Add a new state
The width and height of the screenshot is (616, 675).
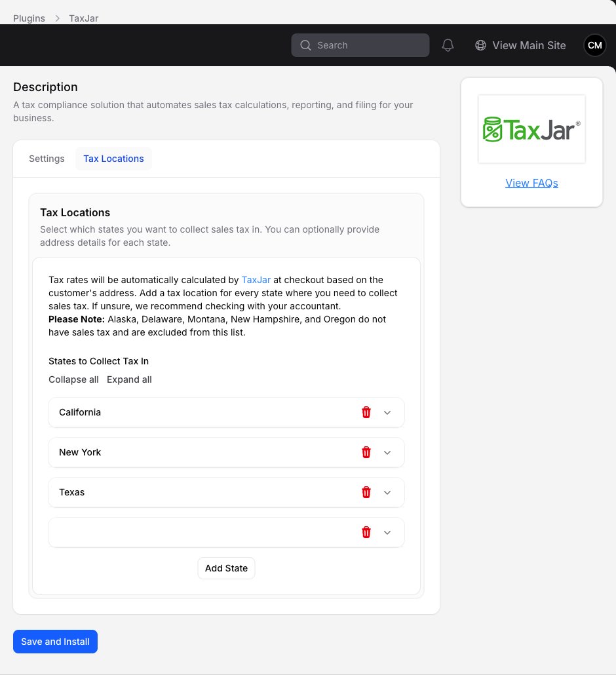(226, 568)
